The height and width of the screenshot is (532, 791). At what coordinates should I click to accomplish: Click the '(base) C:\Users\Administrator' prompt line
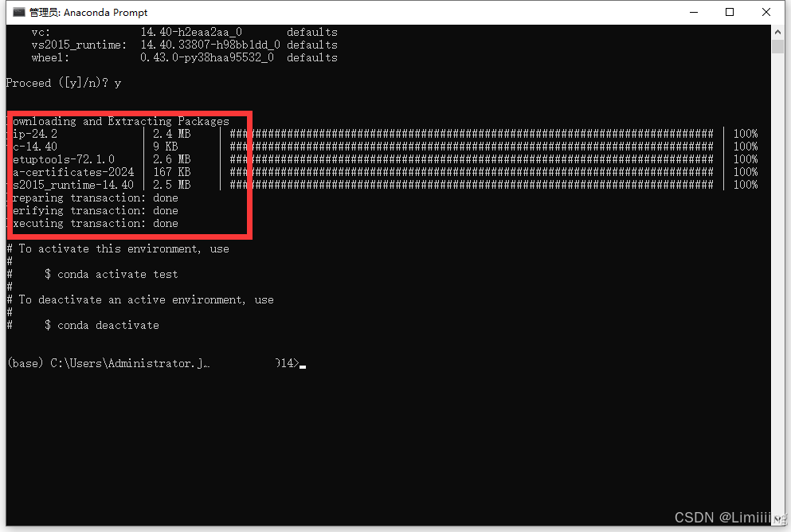point(156,364)
